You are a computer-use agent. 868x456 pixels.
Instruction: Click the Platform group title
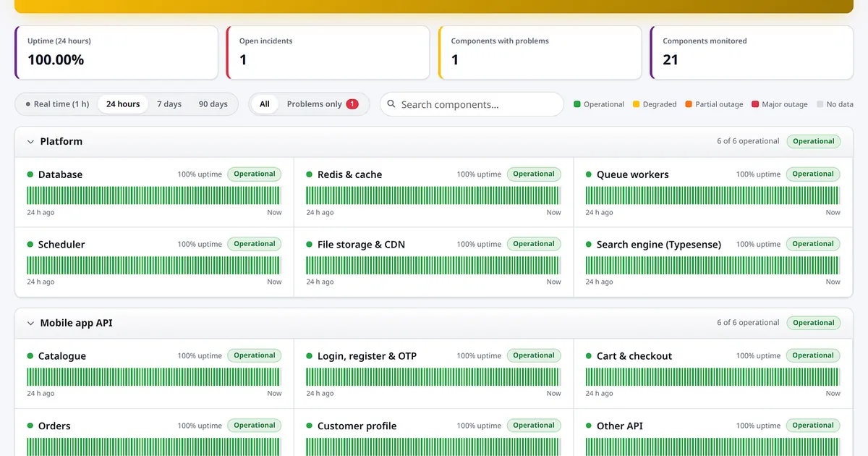coord(61,142)
